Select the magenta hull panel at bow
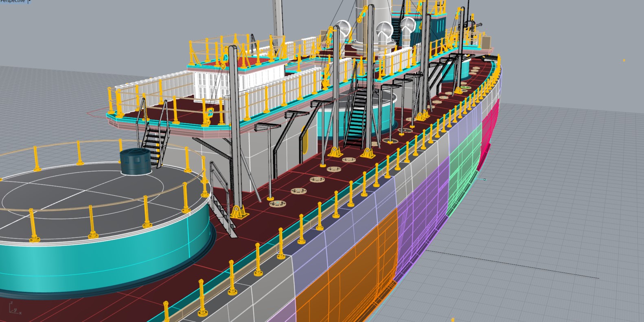Screen dimensions: 644x322 (x=491, y=130)
